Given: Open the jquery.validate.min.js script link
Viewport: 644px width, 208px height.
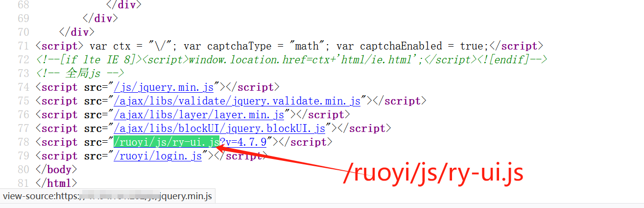Looking at the screenshot, I should tap(238, 101).
